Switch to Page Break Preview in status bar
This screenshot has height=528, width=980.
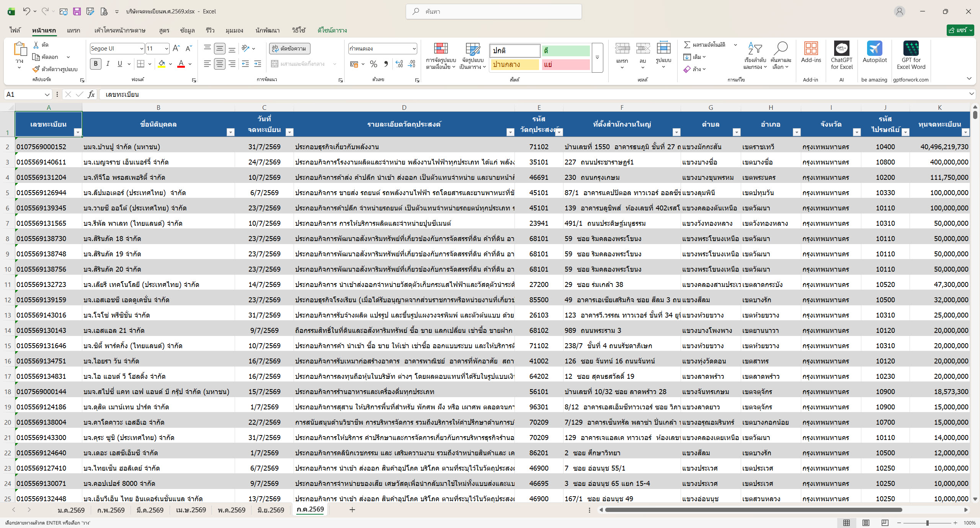pyautogui.click(x=885, y=523)
